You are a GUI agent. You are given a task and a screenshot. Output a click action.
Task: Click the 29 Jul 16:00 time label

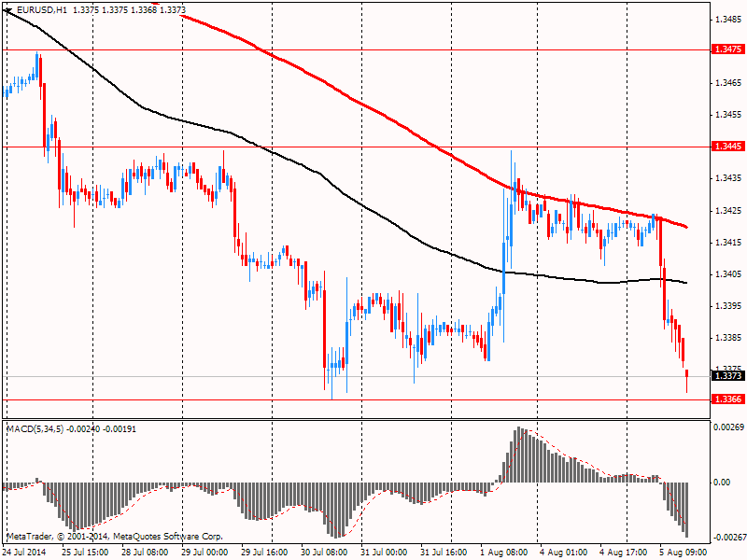tap(264, 552)
